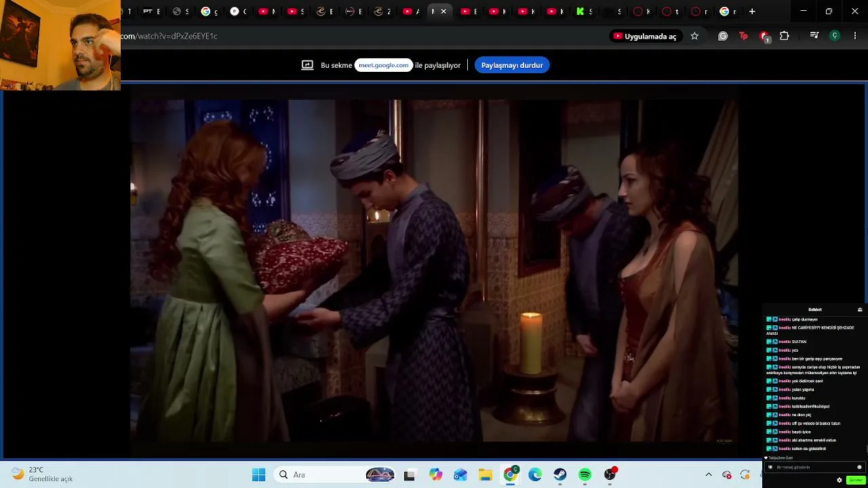Click the video player frame
Viewport: 868px width, 488px height.
pyautogui.click(x=434, y=271)
